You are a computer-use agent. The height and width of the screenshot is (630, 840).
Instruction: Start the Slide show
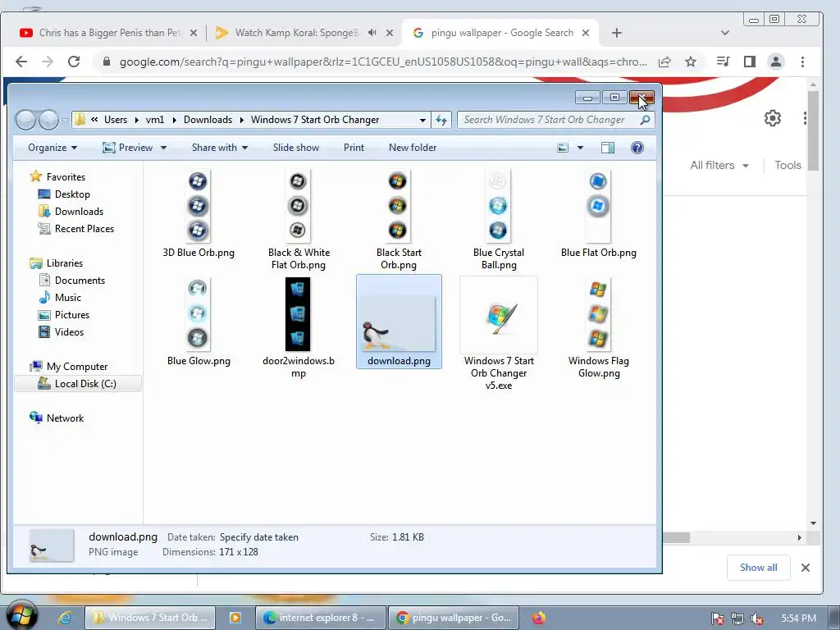pyautogui.click(x=295, y=148)
